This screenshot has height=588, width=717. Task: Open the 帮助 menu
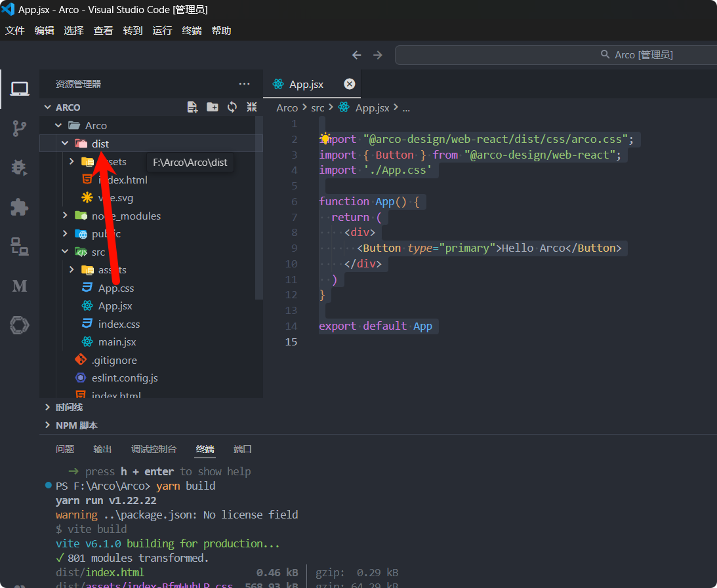(x=221, y=31)
